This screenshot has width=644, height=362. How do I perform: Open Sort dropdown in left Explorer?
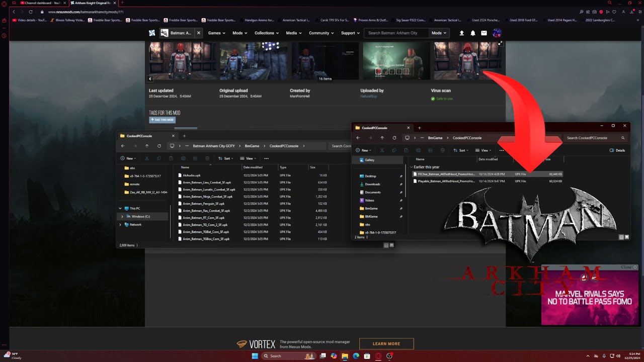click(227, 158)
